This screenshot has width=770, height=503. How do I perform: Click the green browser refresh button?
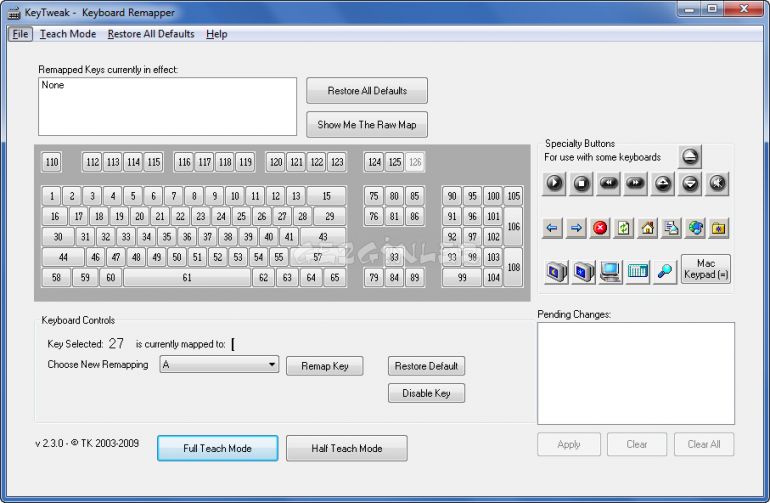pyautogui.click(x=624, y=228)
